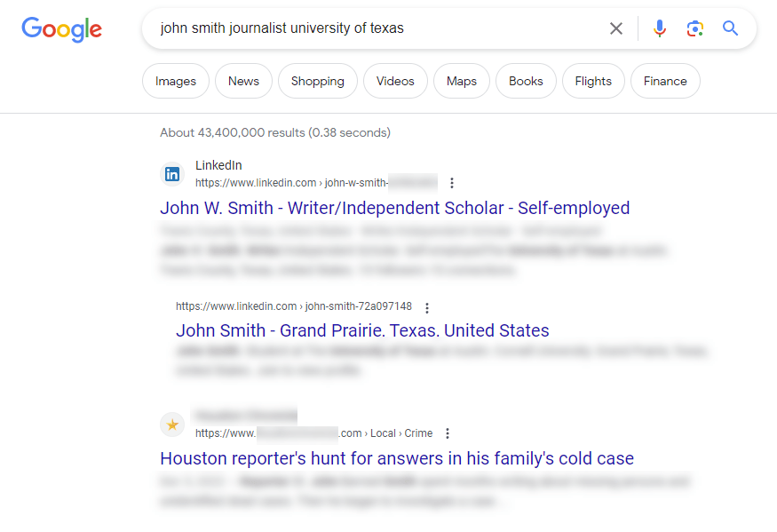Start voice search with microphone icon
Screen dimensions: 777x532
coord(659,28)
